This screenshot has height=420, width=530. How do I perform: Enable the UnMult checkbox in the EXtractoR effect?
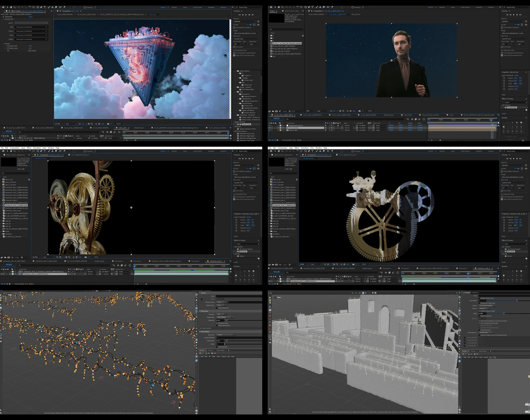[30, 51]
